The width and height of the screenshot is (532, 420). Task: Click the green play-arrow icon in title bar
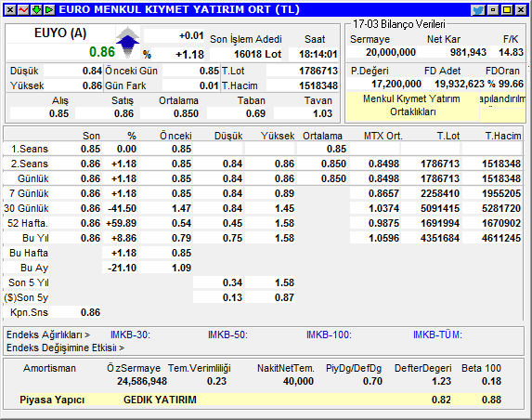coord(49,10)
